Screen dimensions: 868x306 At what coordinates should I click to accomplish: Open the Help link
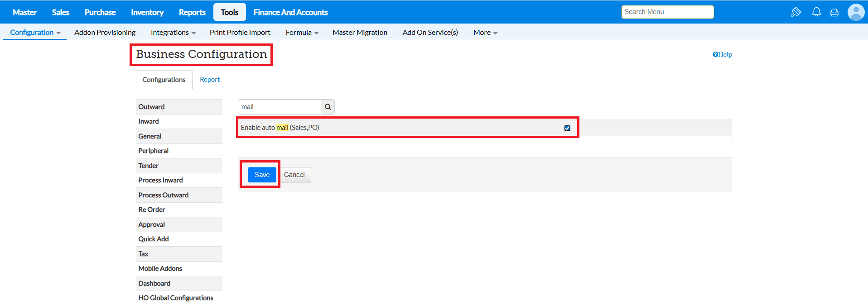pyautogui.click(x=722, y=54)
